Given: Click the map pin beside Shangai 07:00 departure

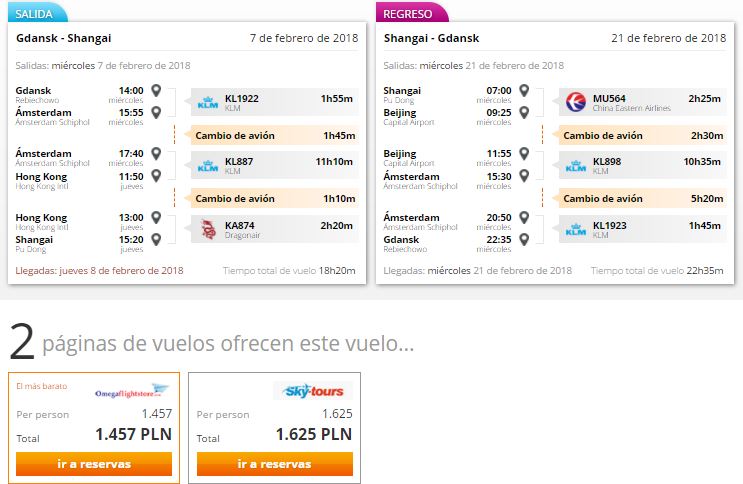Looking at the screenshot, I should (524, 90).
